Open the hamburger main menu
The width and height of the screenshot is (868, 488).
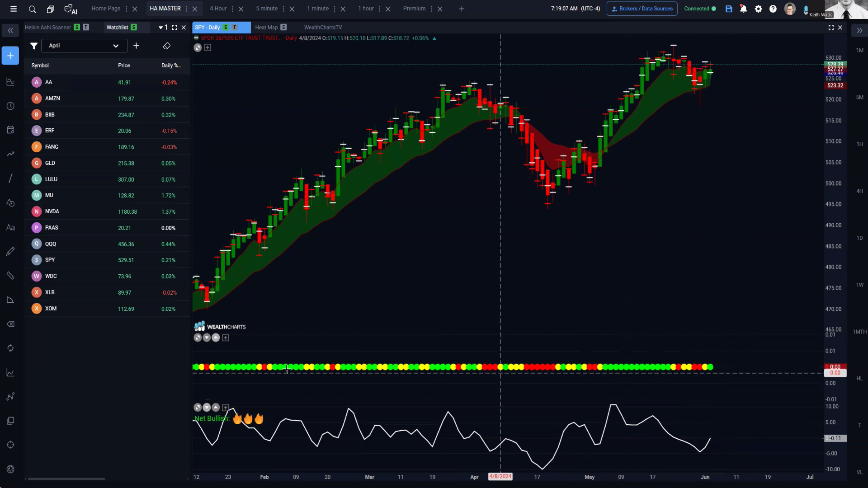point(14,9)
